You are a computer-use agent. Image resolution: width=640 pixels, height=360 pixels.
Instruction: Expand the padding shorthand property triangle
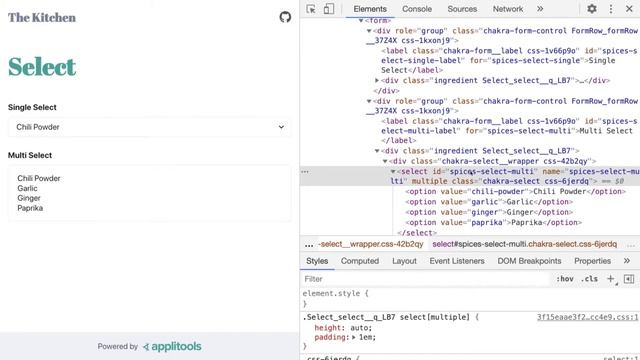[x=354, y=338]
